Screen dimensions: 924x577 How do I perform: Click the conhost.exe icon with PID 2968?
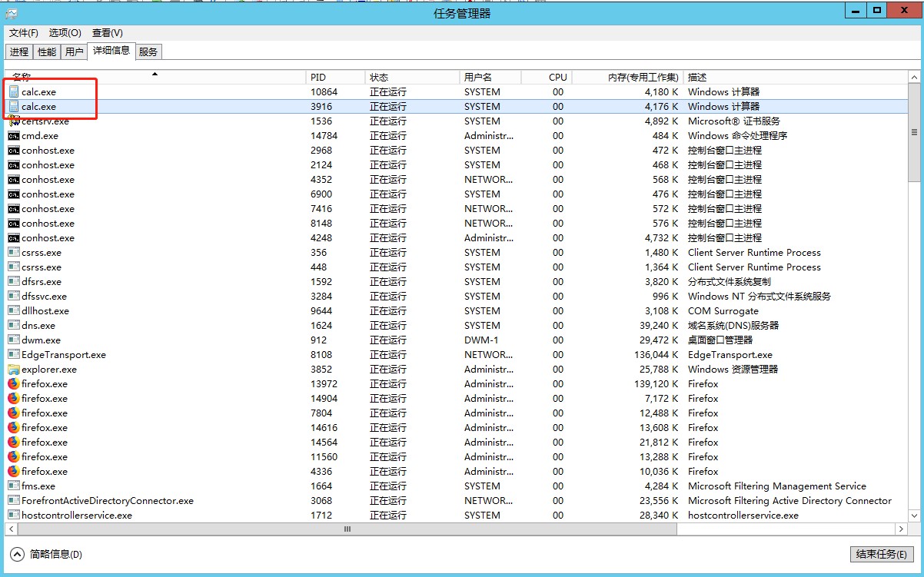coord(14,150)
